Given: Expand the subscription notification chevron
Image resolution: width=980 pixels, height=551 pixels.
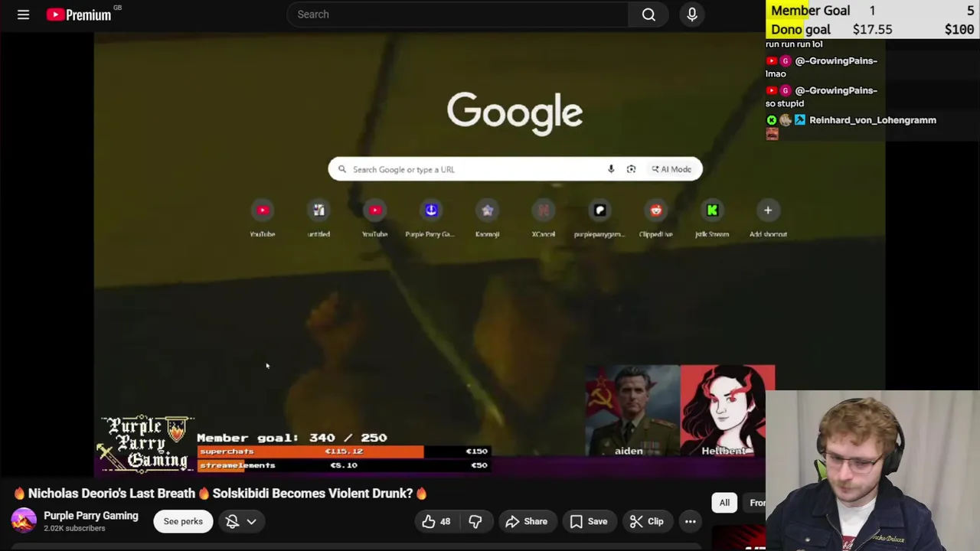Looking at the screenshot, I should (x=251, y=521).
